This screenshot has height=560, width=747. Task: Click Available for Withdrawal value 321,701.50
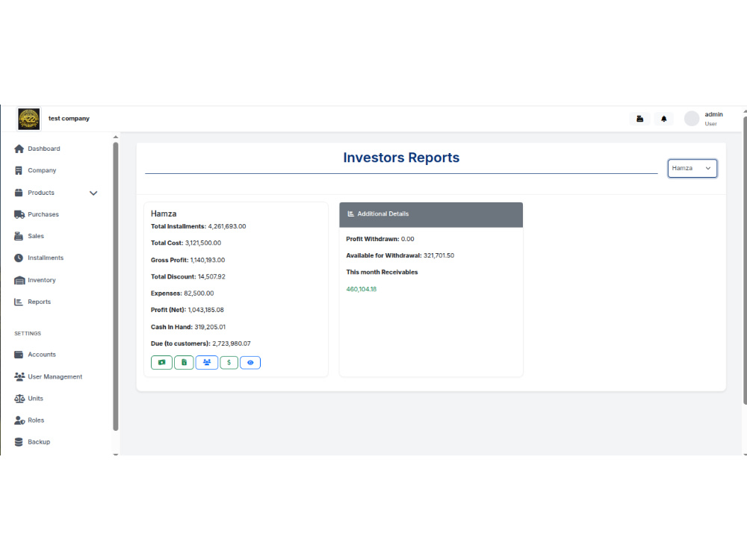point(438,255)
